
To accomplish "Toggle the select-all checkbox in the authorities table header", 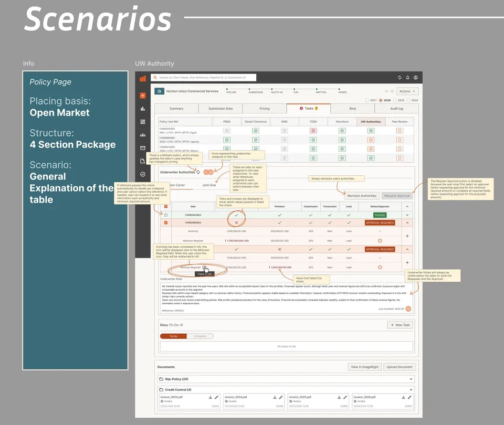I will 166,207.
